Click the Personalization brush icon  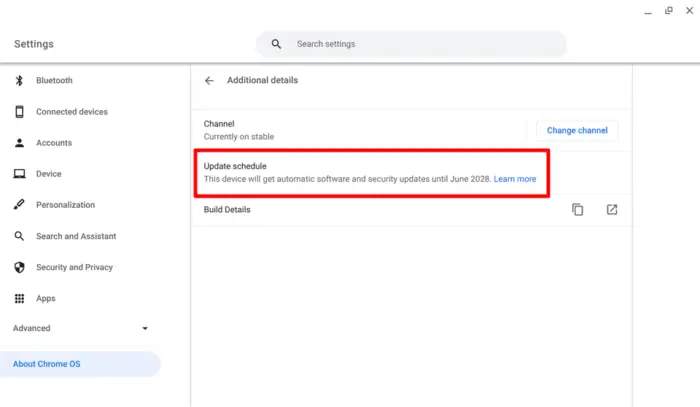(x=19, y=204)
